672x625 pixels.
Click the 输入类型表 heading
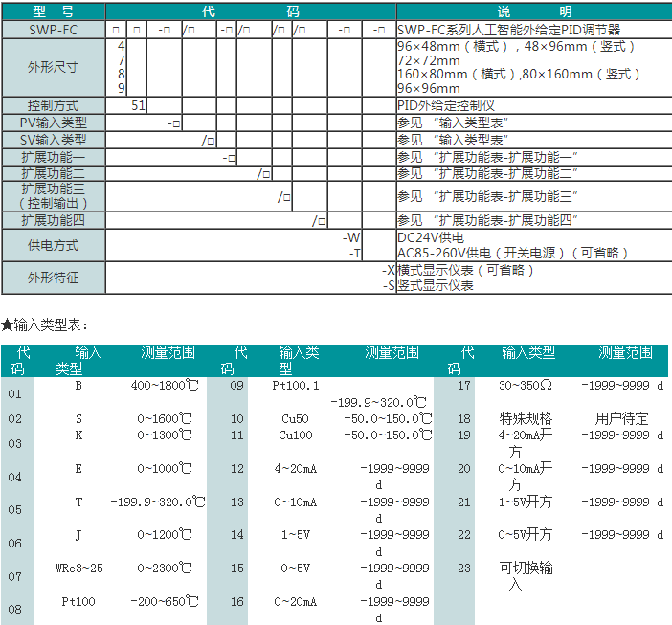click(45, 325)
